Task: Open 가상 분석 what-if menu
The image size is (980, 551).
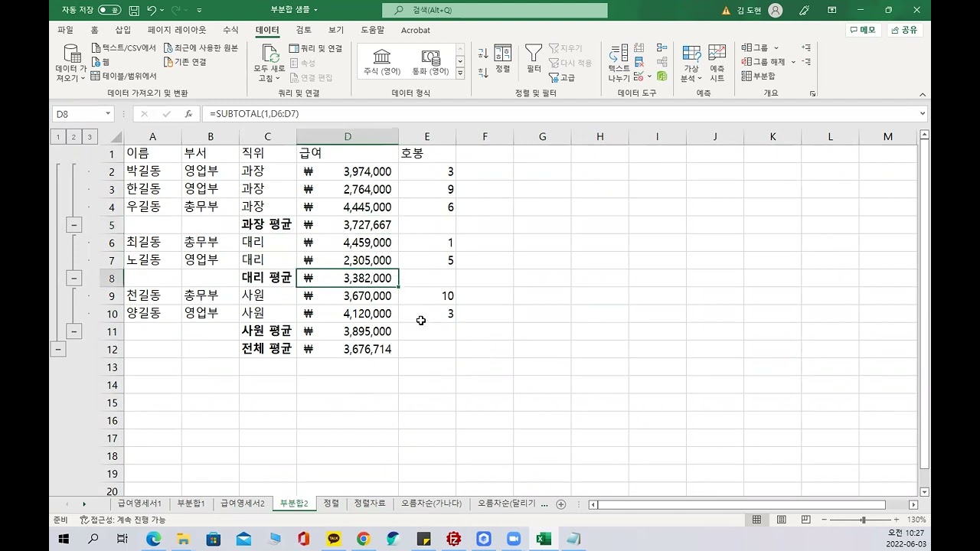Action: pos(691,63)
